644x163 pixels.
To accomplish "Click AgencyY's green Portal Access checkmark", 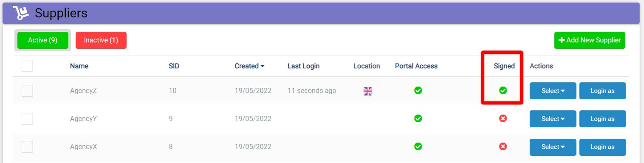I will [x=418, y=118].
